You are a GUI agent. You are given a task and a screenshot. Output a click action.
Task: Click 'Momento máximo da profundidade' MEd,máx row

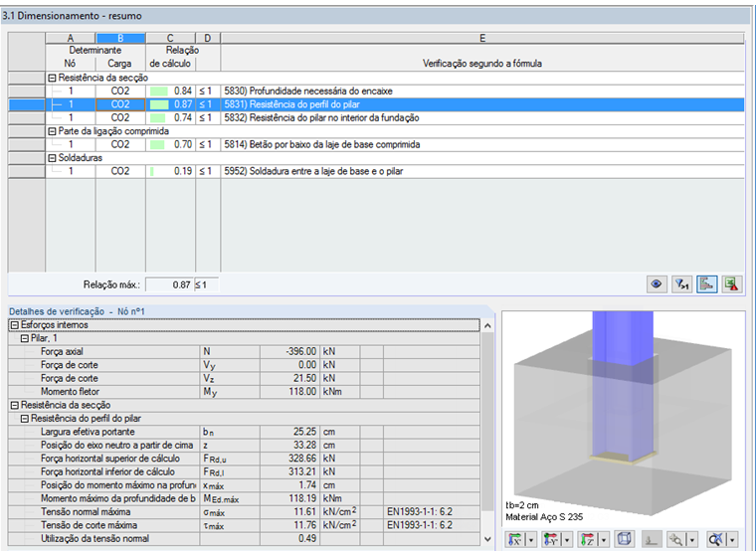point(244,498)
